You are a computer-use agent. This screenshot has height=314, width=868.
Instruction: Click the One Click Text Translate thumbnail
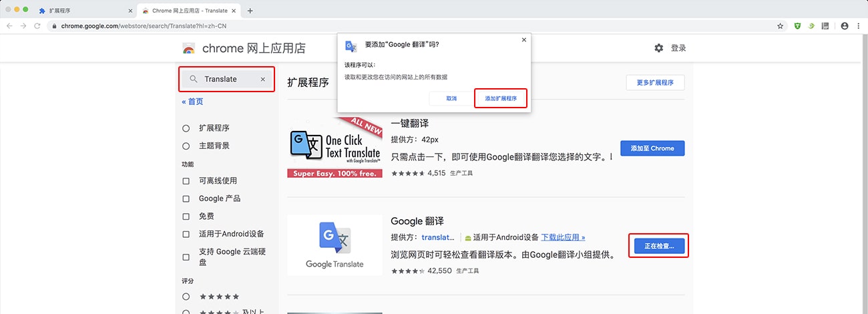(x=335, y=148)
